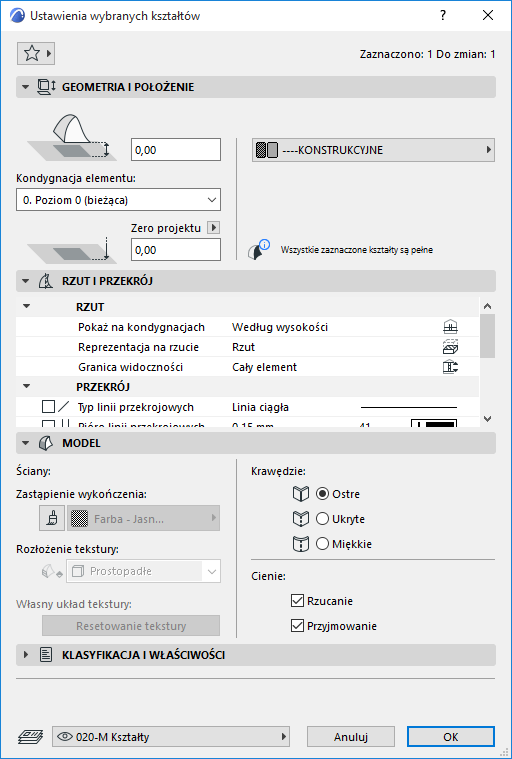Click the Zero projektu elevation input field
This screenshot has height=759, width=512.
176,250
